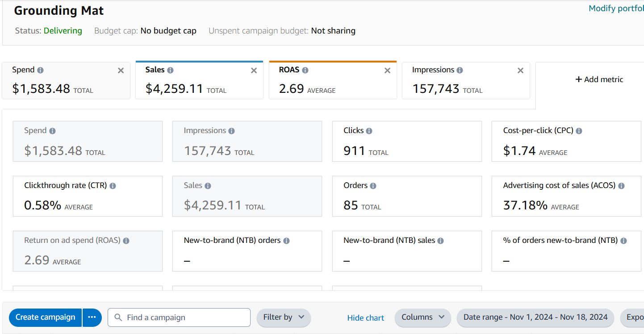Open the Date range picker
644x334 pixels.
click(535, 317)
